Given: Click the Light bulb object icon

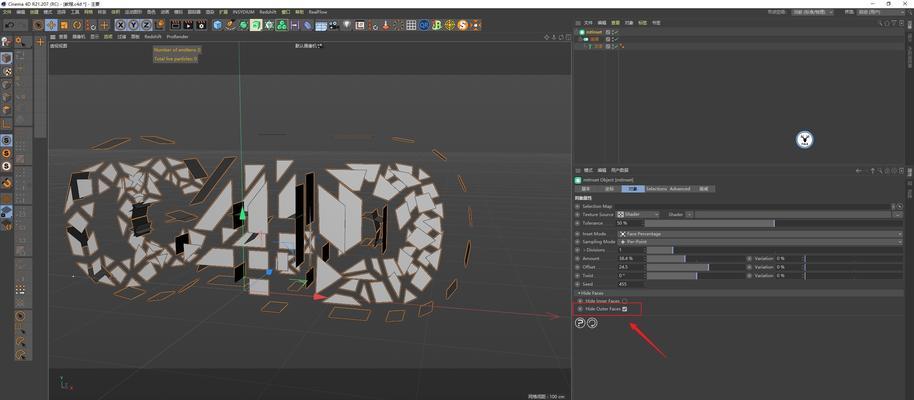Looking at the screenshot, I should point(347,25).
